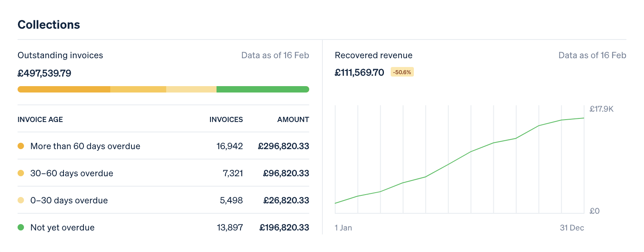Click the dot next to 30–60 days overdue

click(x=21, y=173)
